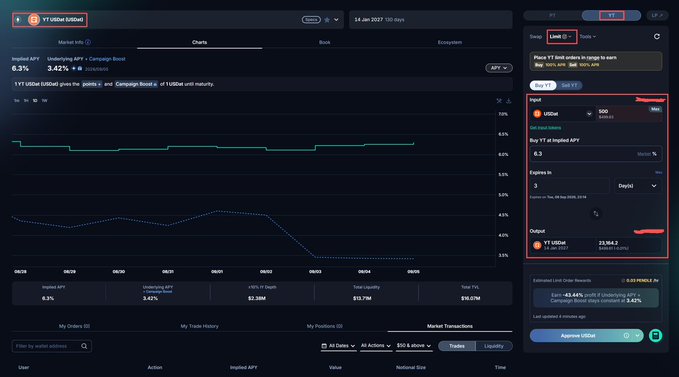Open the LP link button
Image resolution: width=679 pixels, height=377 pixels.
coord(657,15)
